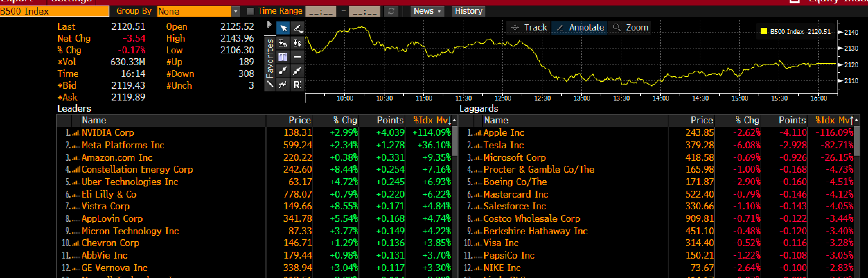This screenshot has width=868, height=278.
Task: Click the chart icon beside Visa Inc
Action: click(x=478, y=243)
